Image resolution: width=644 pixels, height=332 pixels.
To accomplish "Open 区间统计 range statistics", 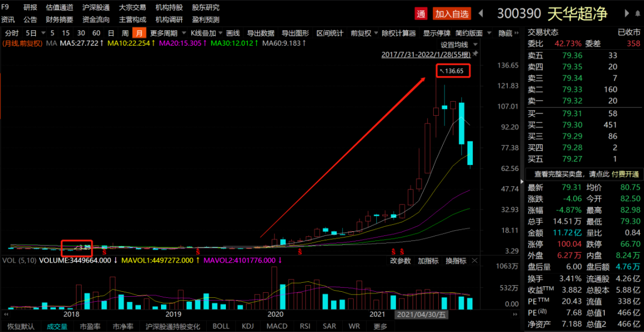I will pos(330,34).
